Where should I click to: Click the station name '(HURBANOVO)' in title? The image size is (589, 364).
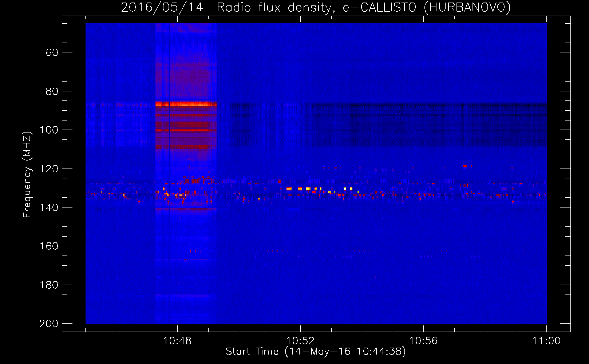coord(467,7)
